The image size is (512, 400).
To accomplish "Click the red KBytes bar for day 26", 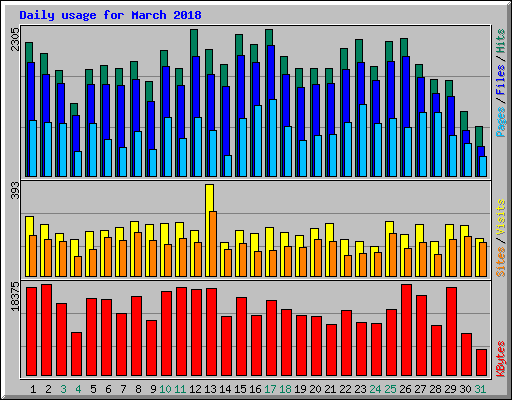I will [406, 330].
